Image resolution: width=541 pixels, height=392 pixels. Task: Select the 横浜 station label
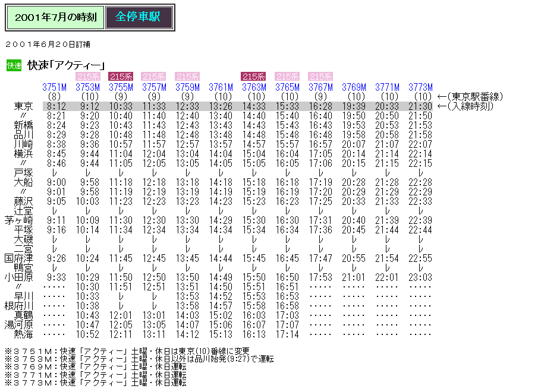point(23,154)
